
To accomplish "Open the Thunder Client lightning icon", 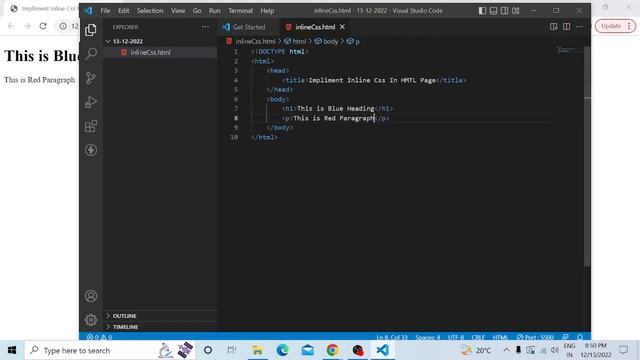I will pos(91,150).
